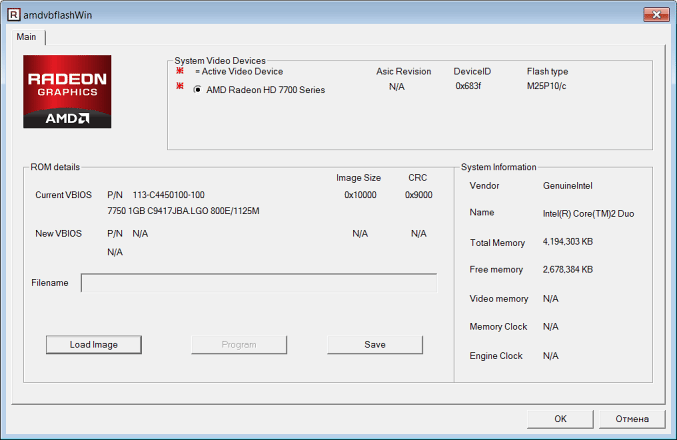Click the text 7750 1GB C9417JBA.LGO 800E/1125M
Image resolution: width=677 pixels, height=440 pixels.
click(183, 211)
